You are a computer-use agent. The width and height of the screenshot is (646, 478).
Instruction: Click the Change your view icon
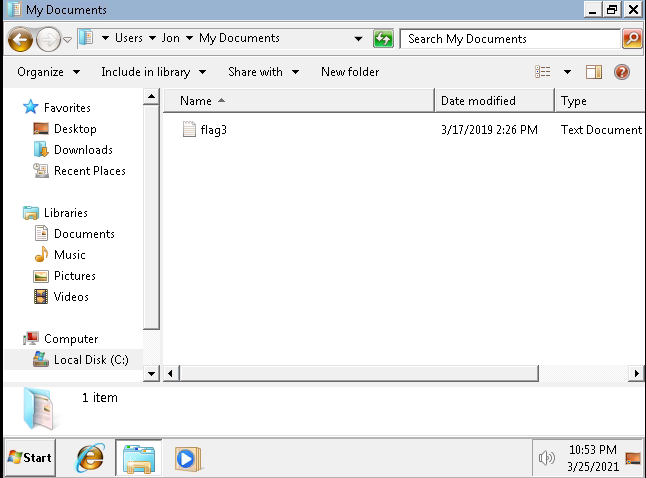pos(543,72)
